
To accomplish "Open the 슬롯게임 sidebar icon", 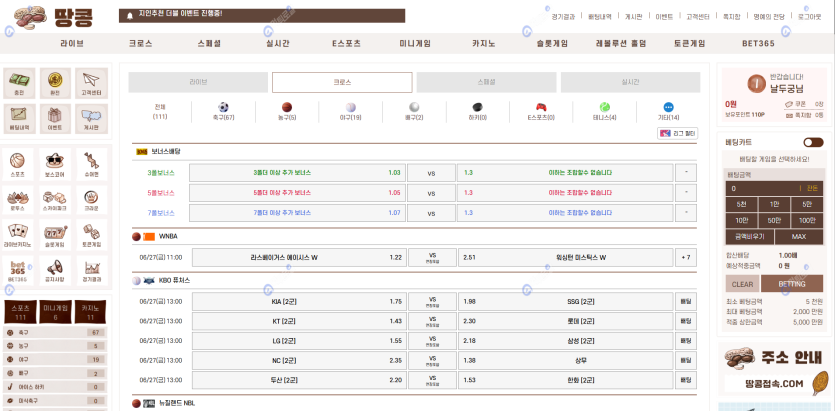I will click(55, 233).
